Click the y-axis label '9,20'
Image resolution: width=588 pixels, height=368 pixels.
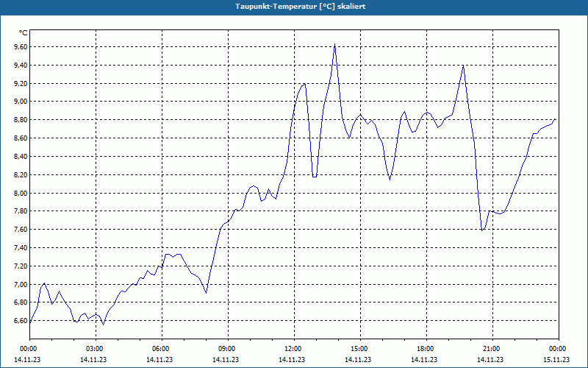tap(21, 83)
